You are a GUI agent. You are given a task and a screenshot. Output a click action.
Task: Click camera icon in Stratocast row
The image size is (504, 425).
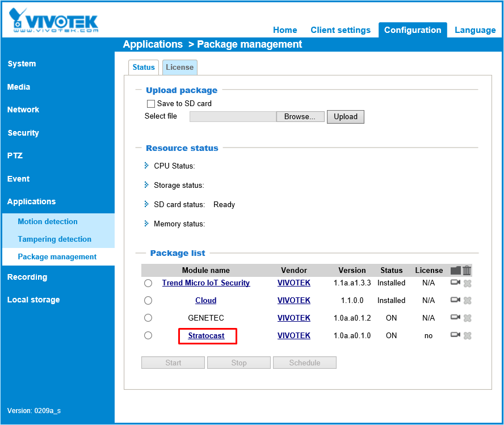coord(455,335)
